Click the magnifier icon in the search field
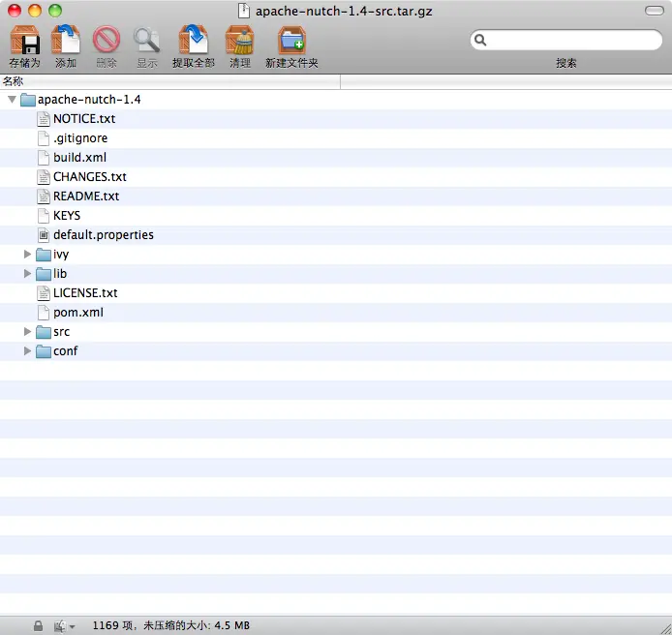This screenshot has width=672, height=635. [x=480, y=41]
